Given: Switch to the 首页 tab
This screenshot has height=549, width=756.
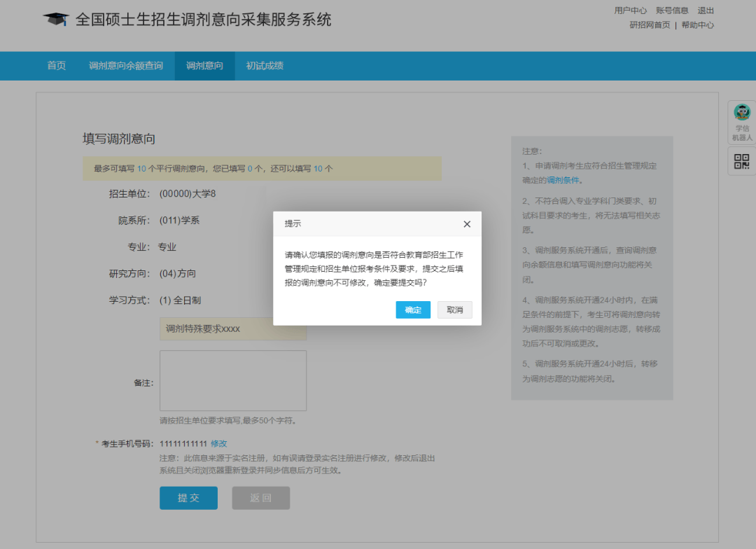Looking at the screenshot, I should [x=56, y=66].
